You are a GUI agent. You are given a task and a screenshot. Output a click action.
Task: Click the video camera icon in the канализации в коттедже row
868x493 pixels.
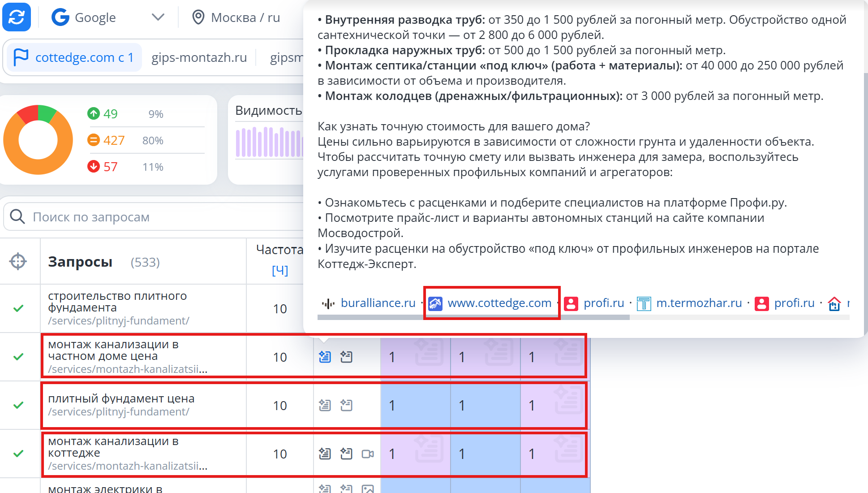click(x=368, y=454)
